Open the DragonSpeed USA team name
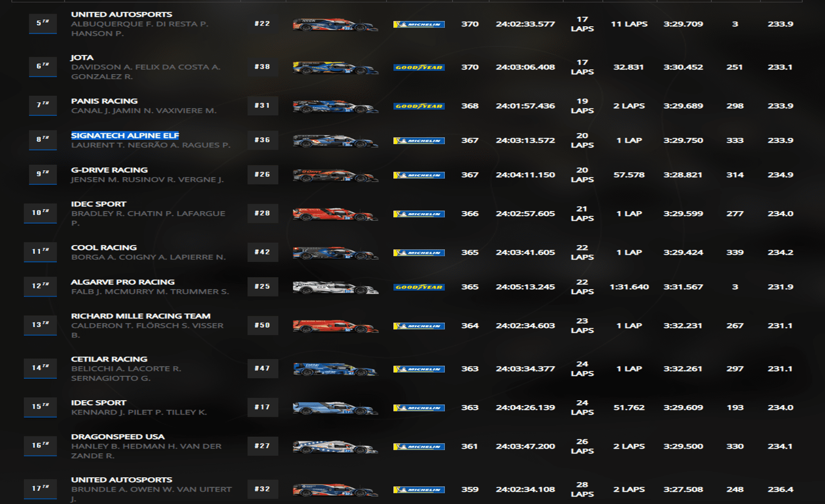Image resolution: width=825 pixels, height=504 pixels. [118, 436]
